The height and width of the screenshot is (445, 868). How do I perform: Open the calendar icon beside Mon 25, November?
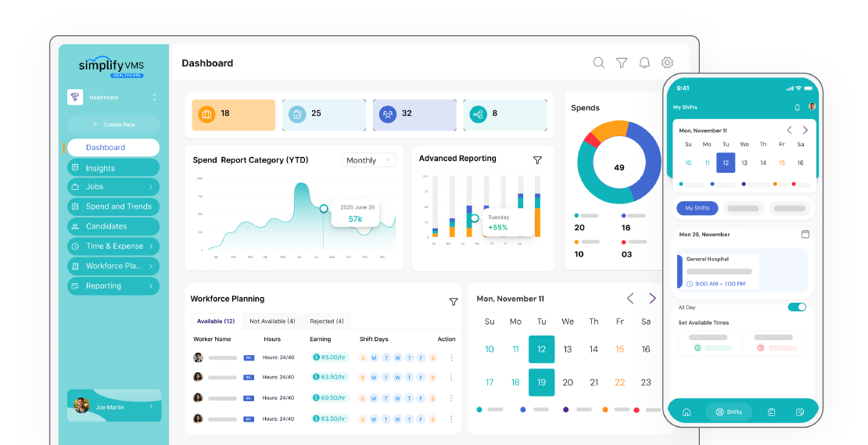point(805,234)
